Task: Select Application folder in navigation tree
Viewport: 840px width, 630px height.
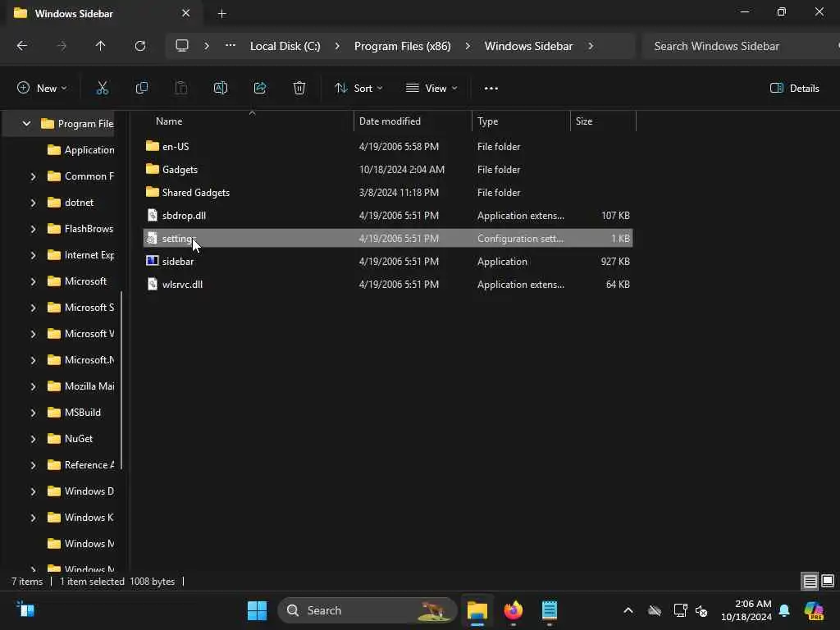Action: (81, 150)
